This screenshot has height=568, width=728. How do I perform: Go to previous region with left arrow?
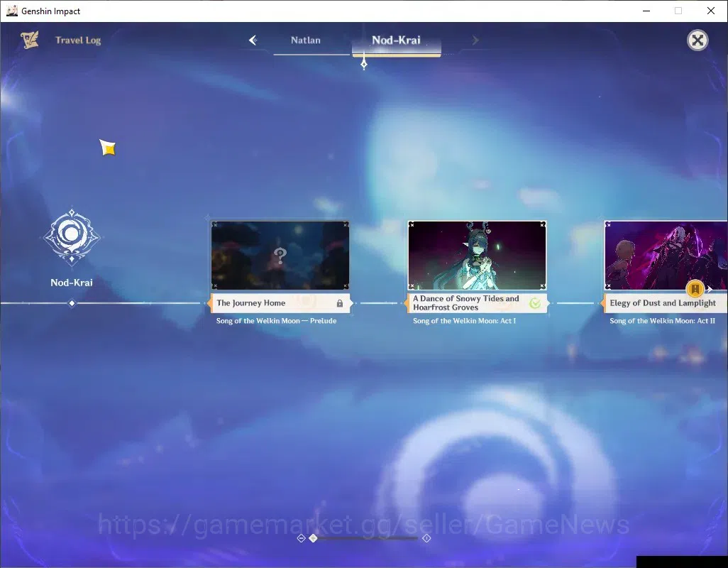(253, 40)
